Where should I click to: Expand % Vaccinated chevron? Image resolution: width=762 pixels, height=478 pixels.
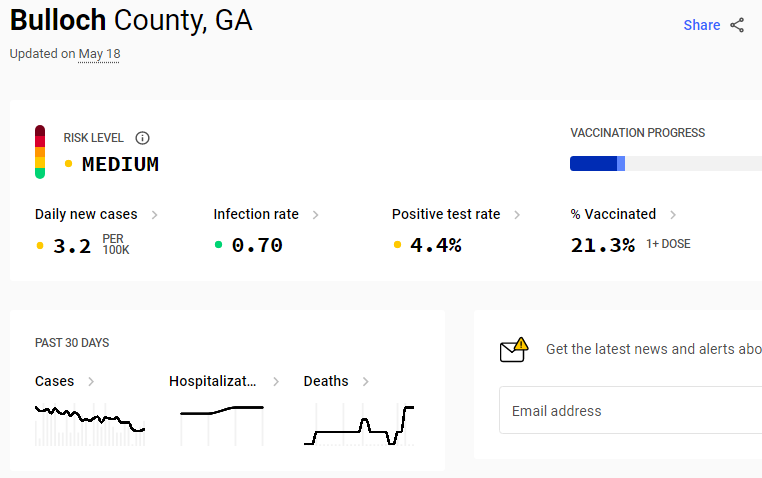[x=673, y=215]
